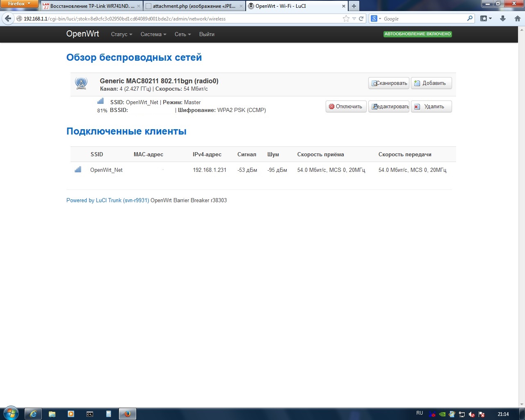This screenshot has height=420, width=525.
Task: Click the page scrollbar down arrow
Action: coord(521,404)
